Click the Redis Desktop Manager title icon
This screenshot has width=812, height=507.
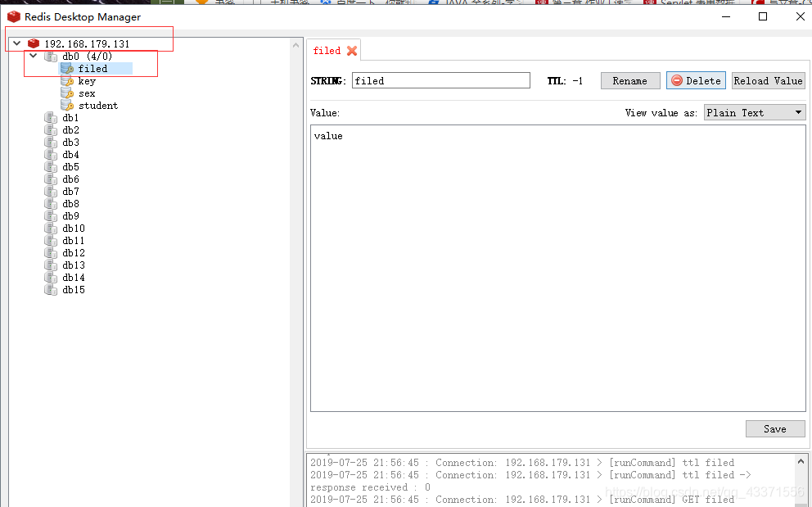tap(14, 16)
